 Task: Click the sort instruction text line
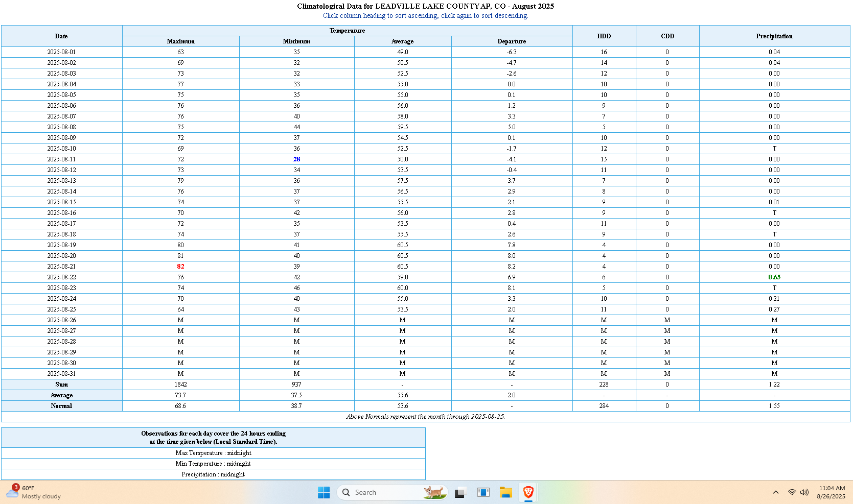426,16
